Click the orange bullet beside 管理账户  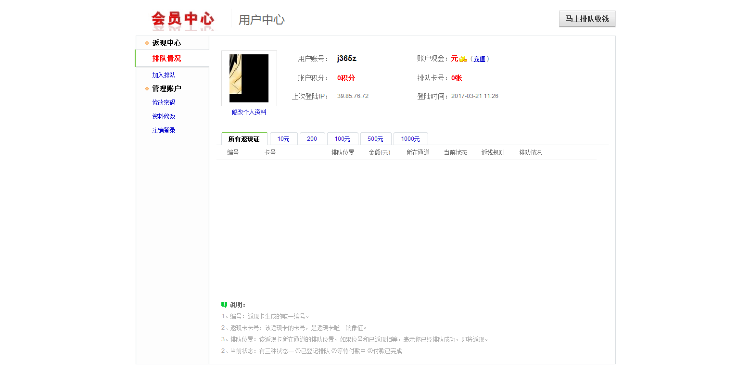tap(147, 88)
